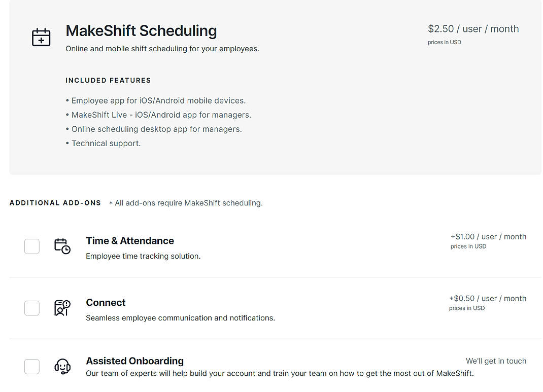Viewport: 543px width, 392px height.
Task: Check the Connect add-on checkbox
Action: pos(31,308)
